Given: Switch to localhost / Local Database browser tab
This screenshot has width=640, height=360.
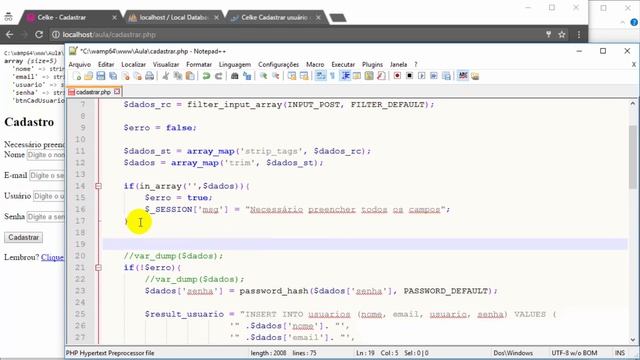Looking at the screenshot, I should click(173, 17).
